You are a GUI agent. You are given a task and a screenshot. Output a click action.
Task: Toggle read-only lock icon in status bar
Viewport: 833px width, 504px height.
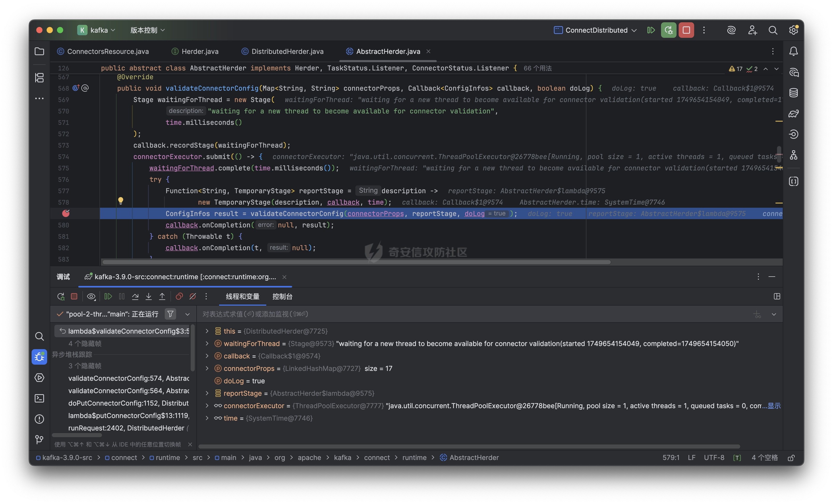pos(791,458)
